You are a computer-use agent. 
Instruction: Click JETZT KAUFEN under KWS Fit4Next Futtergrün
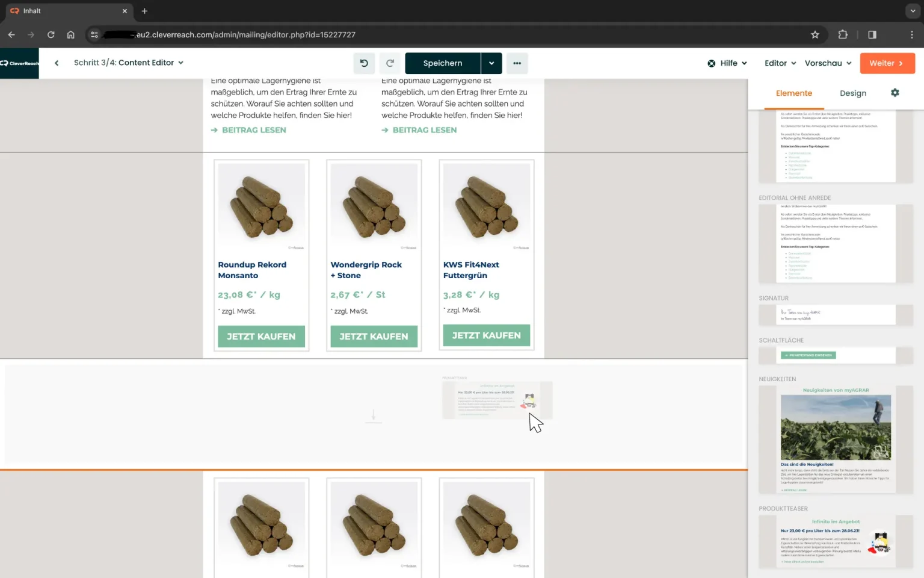click(487, 335)
